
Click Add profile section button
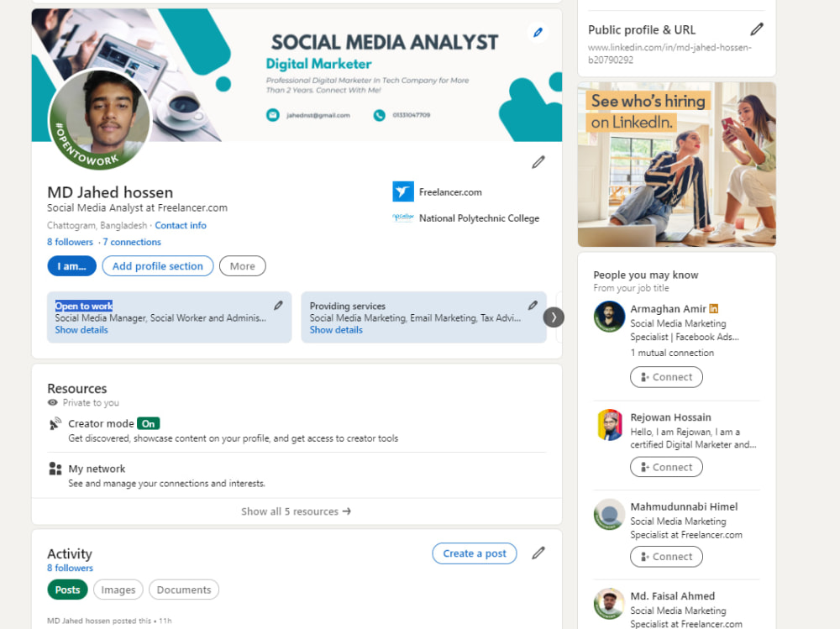tap(158, 266)
